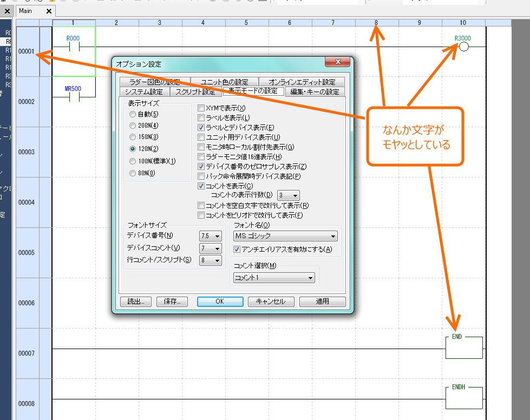Click the 適用 button
Viewport: 530px width, 420px height.
322,301
